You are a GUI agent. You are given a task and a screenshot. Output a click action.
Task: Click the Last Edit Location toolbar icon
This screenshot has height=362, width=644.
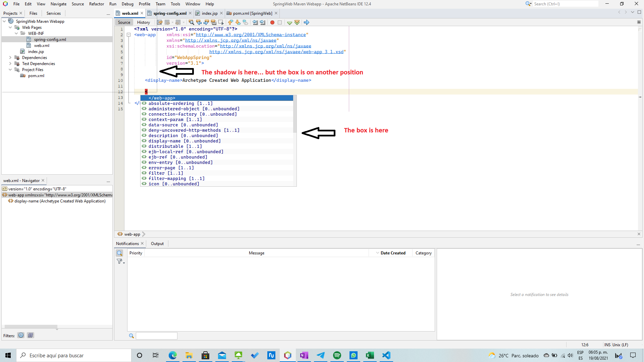coord(159,22)
